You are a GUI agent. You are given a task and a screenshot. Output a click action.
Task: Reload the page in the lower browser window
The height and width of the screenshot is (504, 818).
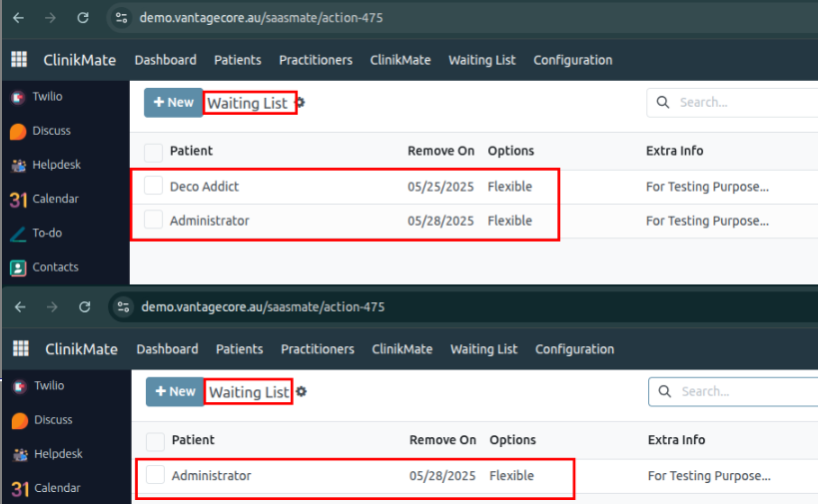85,307
